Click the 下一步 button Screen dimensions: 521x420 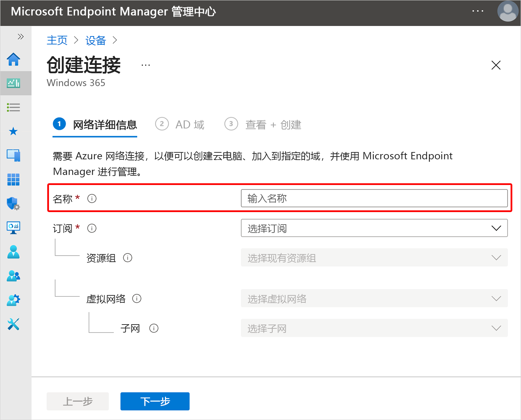pyautogui.click(x=155, y=401)
